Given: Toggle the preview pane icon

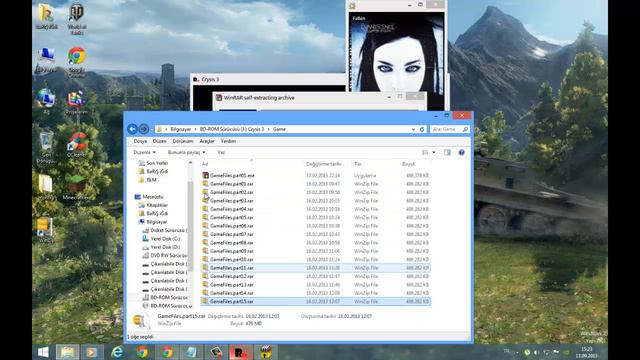Looking at the screenshot, I should [447, 152].
